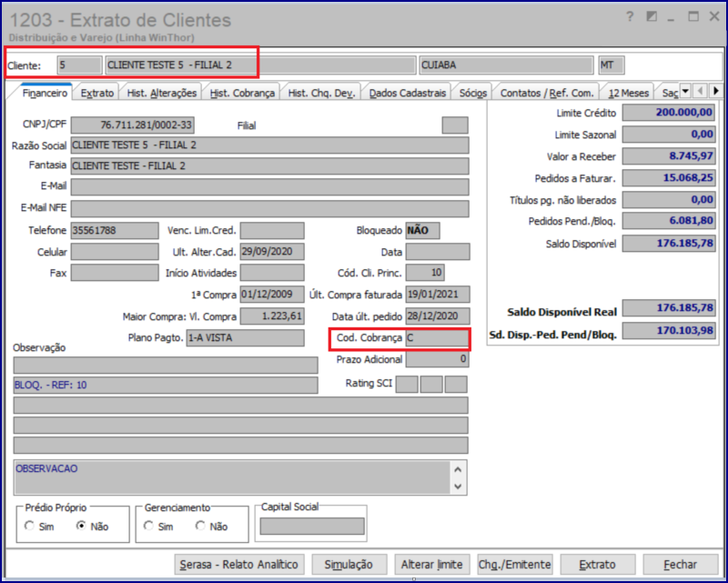
Task: Open the Hist. Alterações tab
Action: (x=162, y=93)
